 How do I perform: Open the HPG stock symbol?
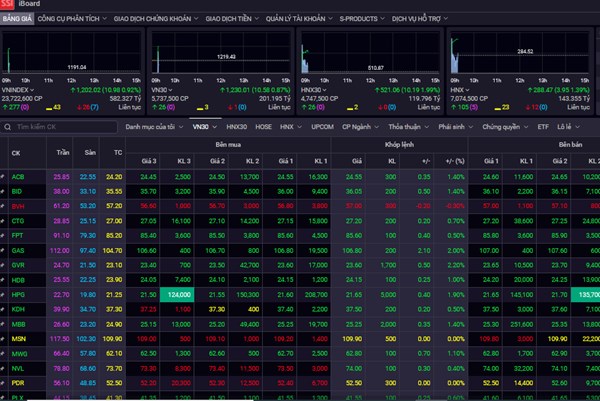click(x=18, y=295)
